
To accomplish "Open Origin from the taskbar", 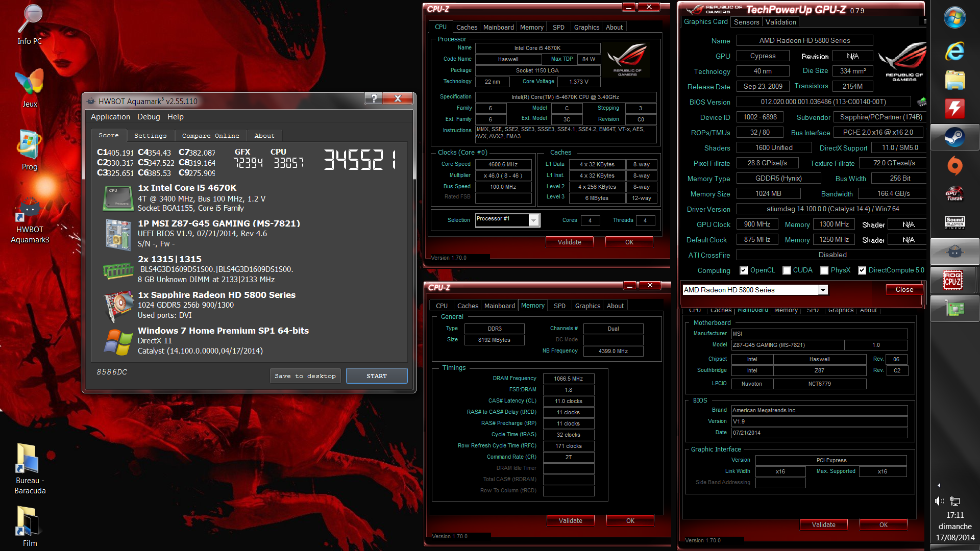I will [954, 166].
